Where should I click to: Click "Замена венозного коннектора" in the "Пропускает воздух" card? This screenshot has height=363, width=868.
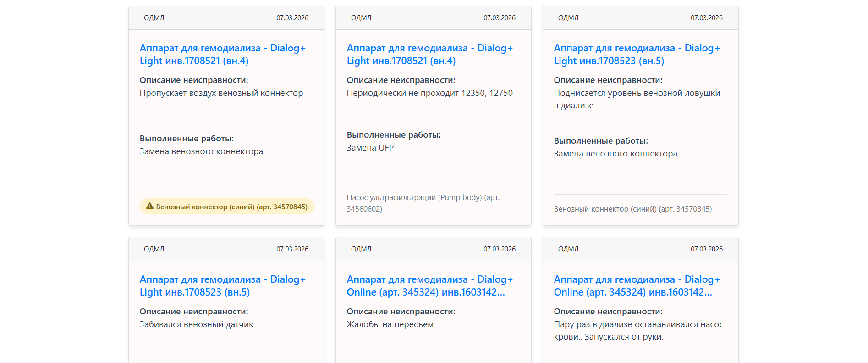(x=201, y=151)
